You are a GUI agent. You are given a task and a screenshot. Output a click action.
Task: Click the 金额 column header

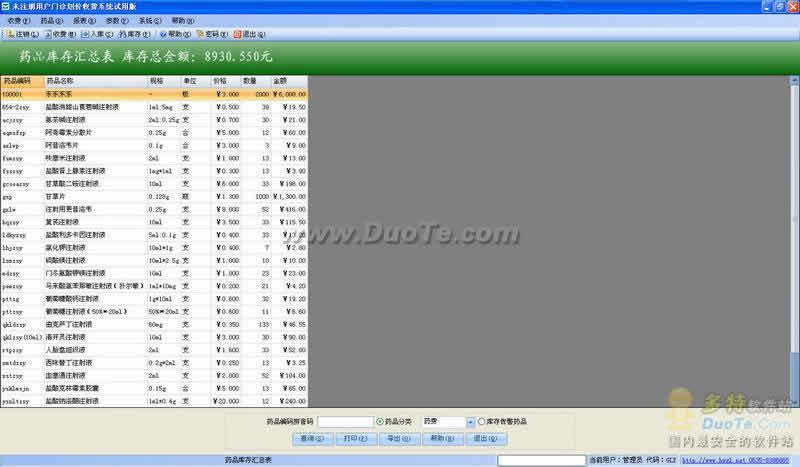[x=289, y=81]
